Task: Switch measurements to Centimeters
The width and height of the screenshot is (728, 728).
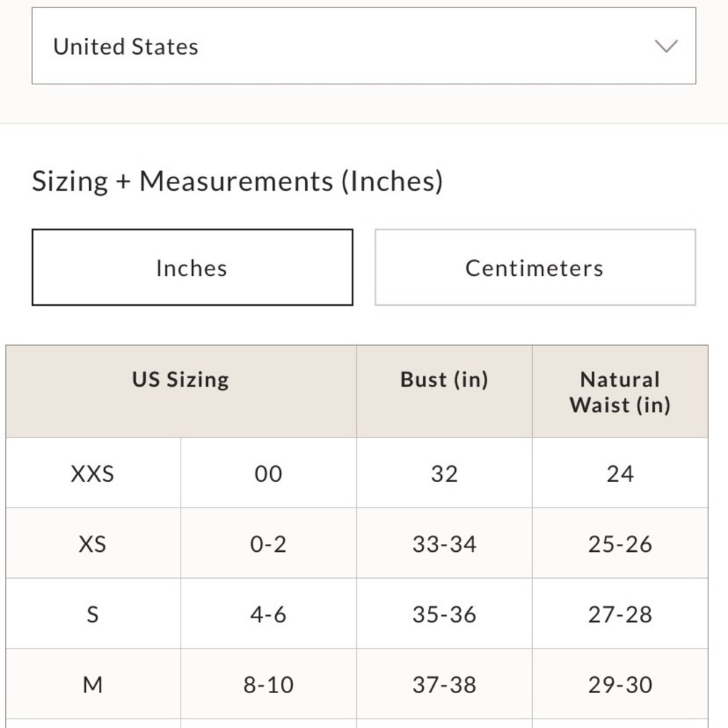Action: (x=535, y=267)
